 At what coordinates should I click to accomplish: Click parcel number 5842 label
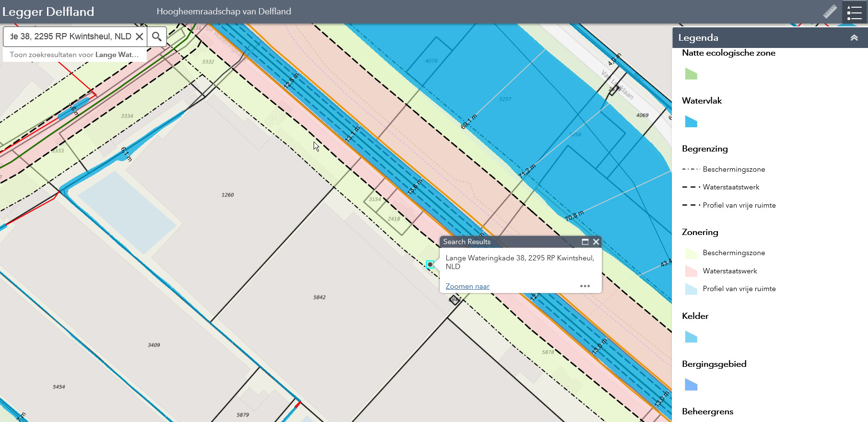[x=319, y=297]
